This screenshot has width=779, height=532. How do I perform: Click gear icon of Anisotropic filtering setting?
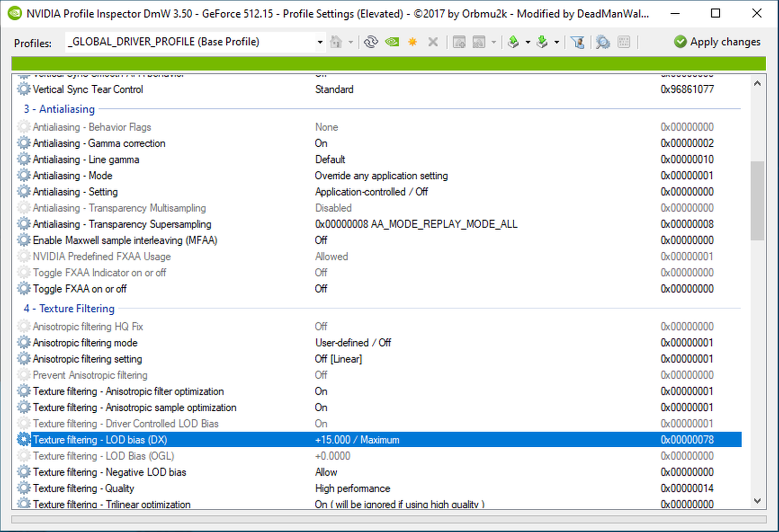24,359
